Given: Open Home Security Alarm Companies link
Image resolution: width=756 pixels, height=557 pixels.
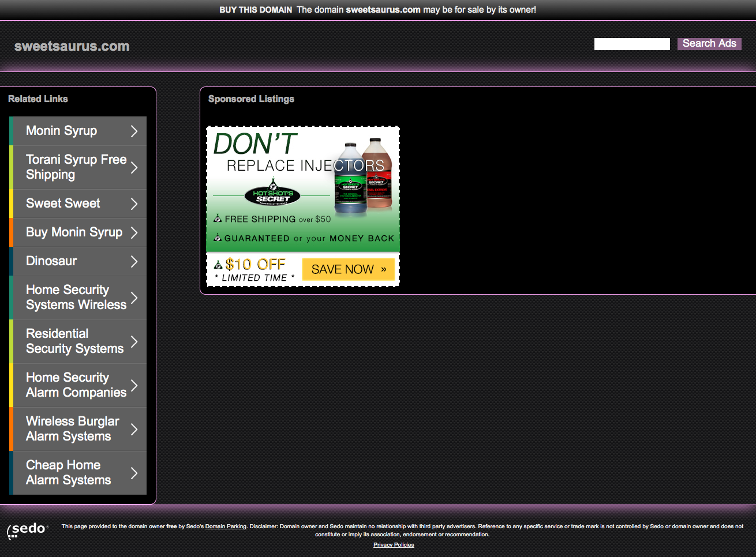Looking at the screenshot, I should pos(76,385).
